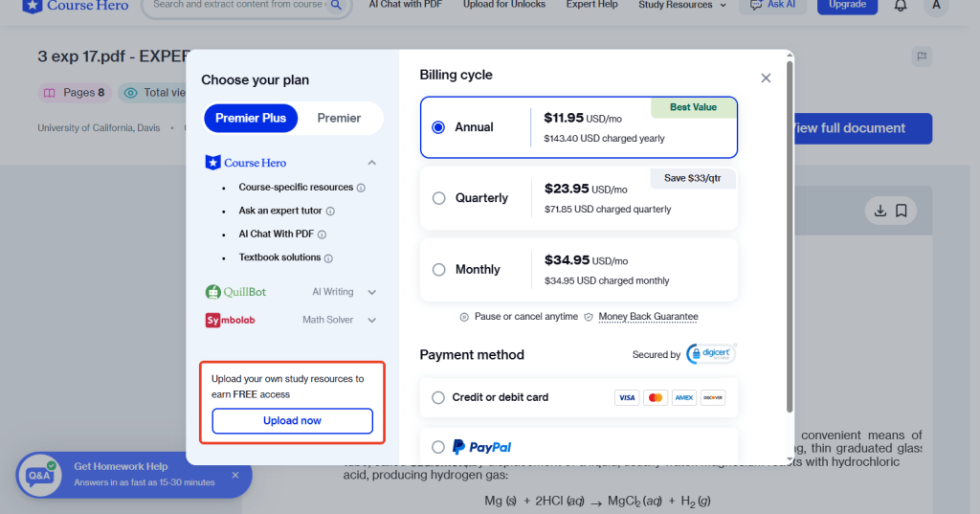
Task: Select the Quarterly billing cycle
Action: tap(439, 198)
